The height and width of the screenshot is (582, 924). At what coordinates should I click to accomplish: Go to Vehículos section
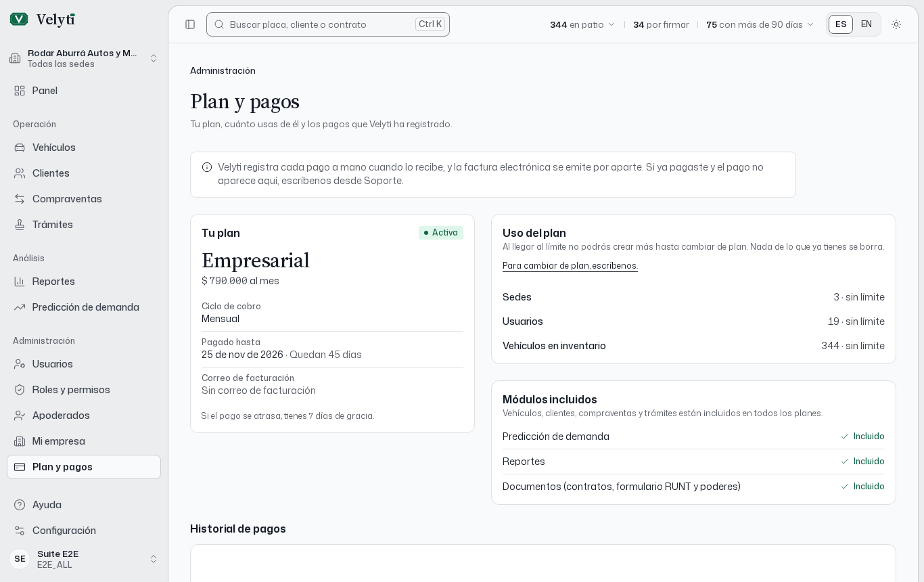(84, 148)
